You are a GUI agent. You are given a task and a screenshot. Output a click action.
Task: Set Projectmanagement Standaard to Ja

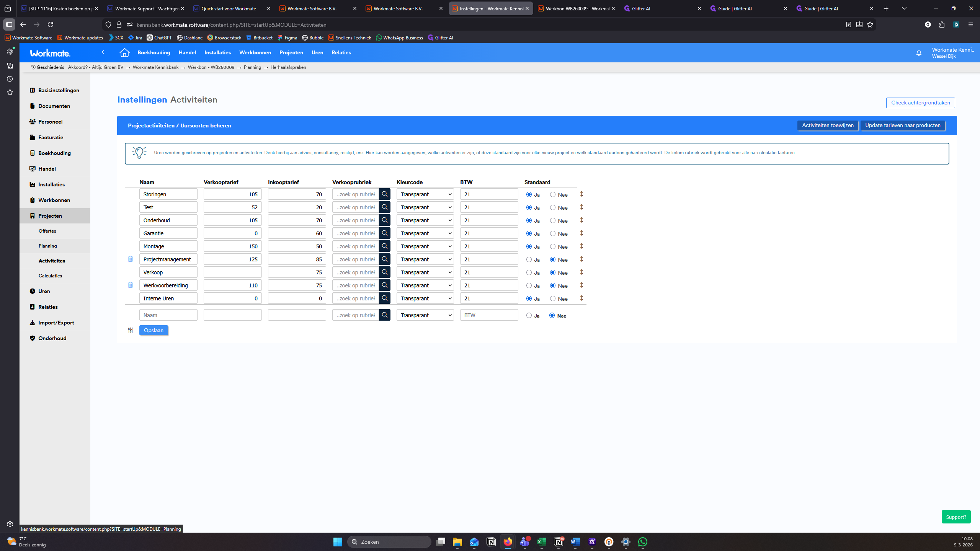[529, 259]
